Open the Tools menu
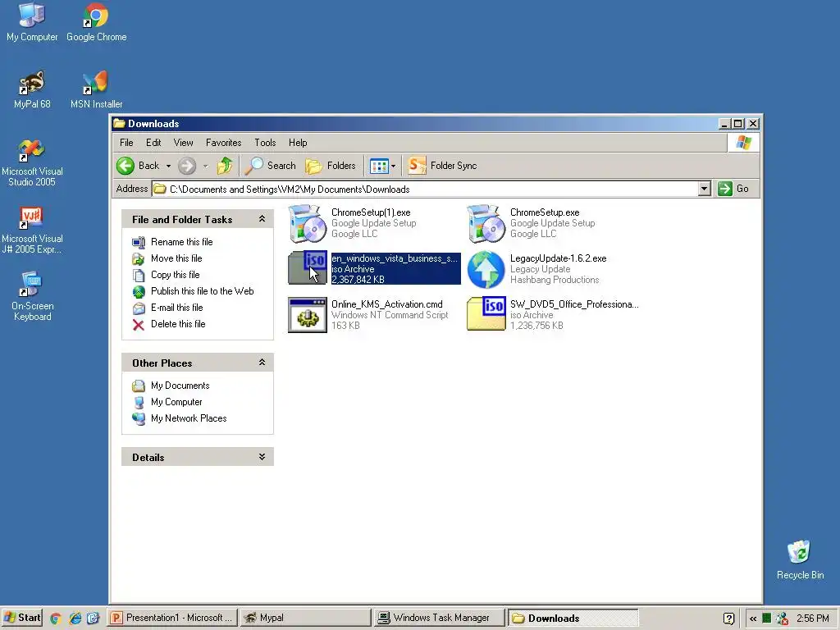Viewport: 840px width, 630px height. 265,143
